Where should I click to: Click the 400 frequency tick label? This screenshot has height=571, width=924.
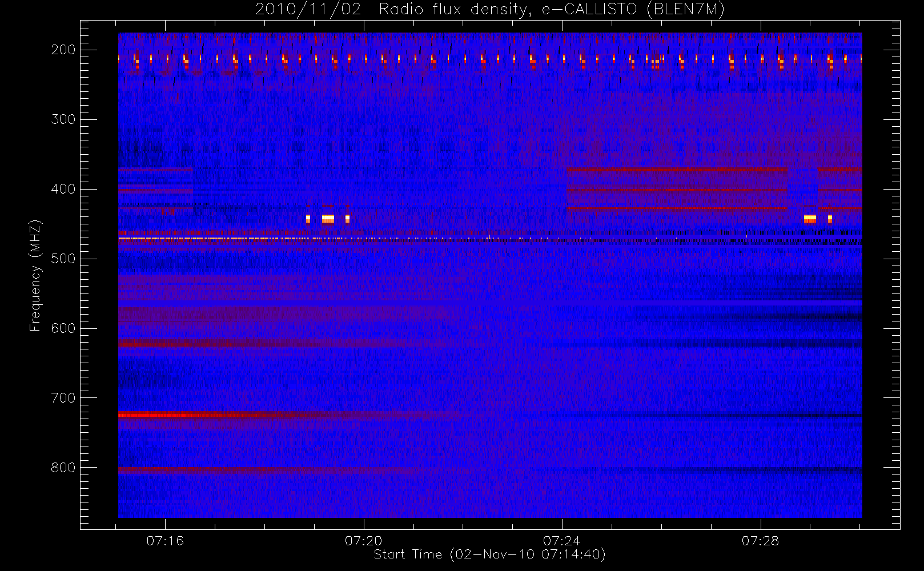click(x=63, y=189)
